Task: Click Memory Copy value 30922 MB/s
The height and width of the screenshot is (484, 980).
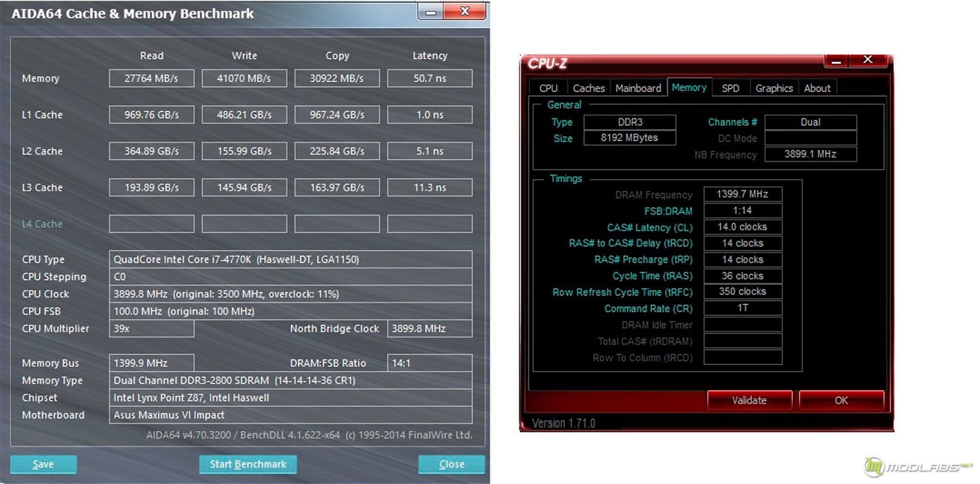Action: [x=337, y=78]
